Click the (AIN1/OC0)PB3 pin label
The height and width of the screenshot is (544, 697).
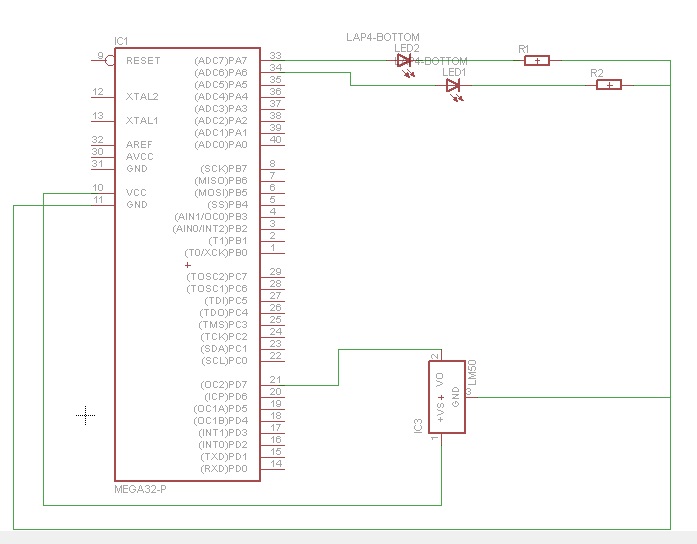click(x=211, y=216)
